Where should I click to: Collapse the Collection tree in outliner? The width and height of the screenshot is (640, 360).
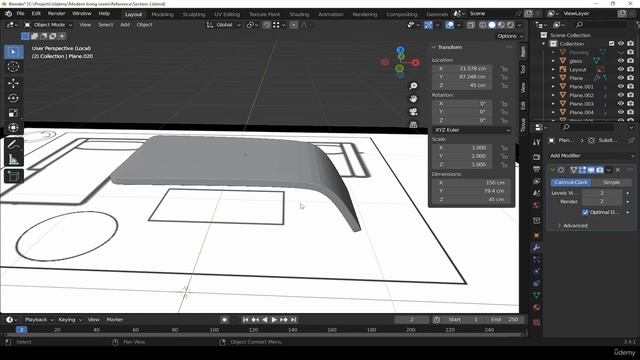tap(544, 44)
